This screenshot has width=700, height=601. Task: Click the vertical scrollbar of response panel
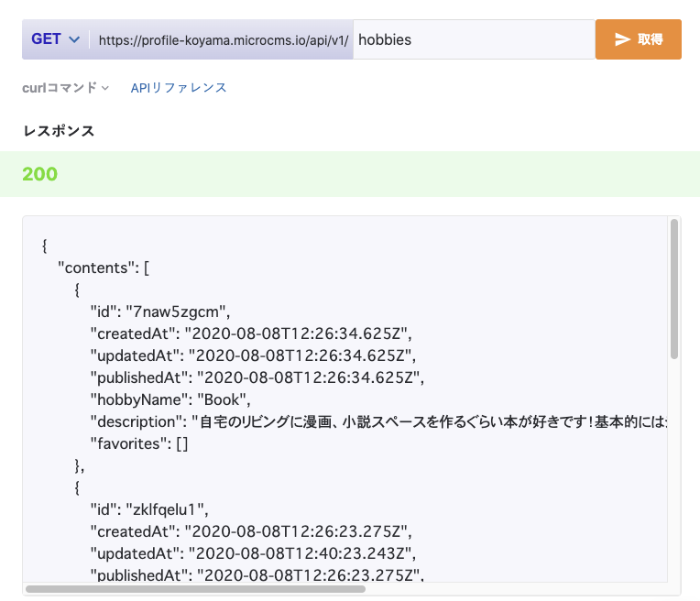coord(674,289)
